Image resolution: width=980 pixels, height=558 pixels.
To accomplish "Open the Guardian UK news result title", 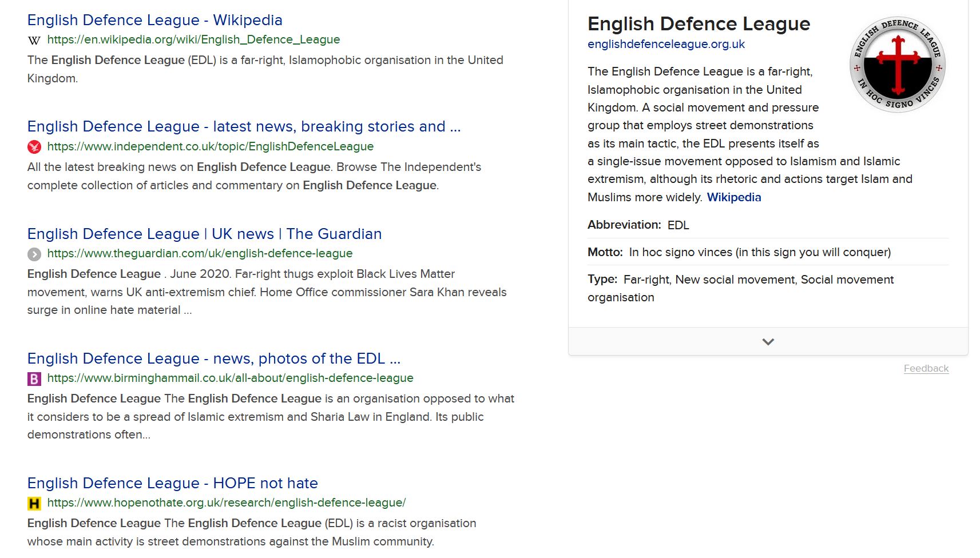I will pyautogui.click(x=204, y=234).
